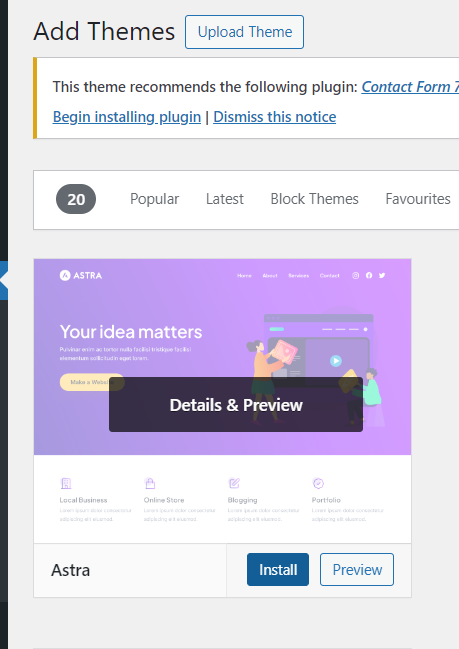The width and height of the screenshot is (459, 649).
Task: Dismiss this notice via its link
Action: coord(274,117)
